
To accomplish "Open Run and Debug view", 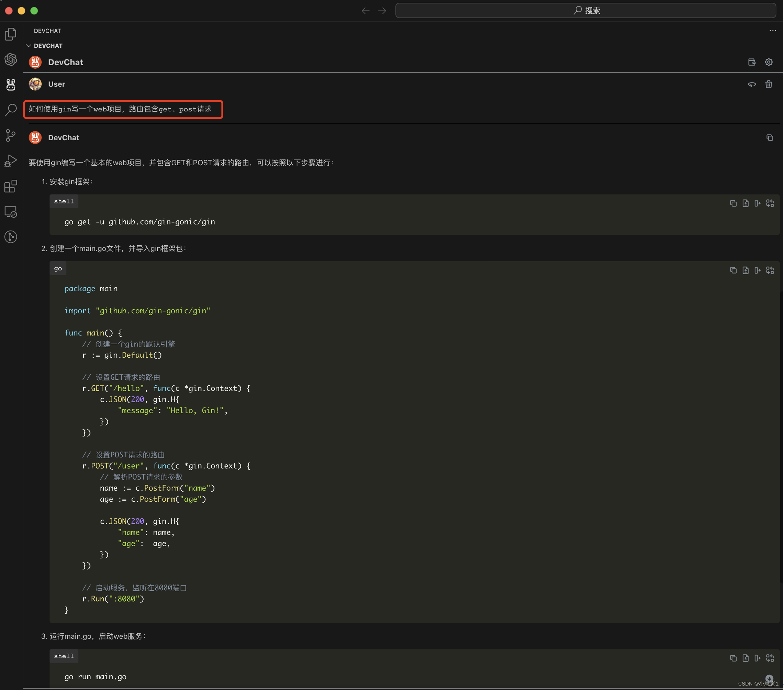I will click(11, 161).
